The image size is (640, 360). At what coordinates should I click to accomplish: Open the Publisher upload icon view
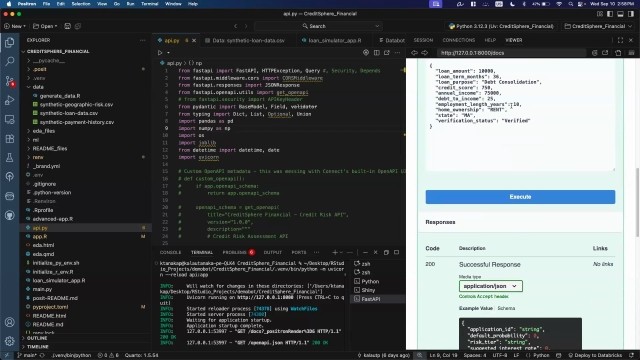[9, 177]
